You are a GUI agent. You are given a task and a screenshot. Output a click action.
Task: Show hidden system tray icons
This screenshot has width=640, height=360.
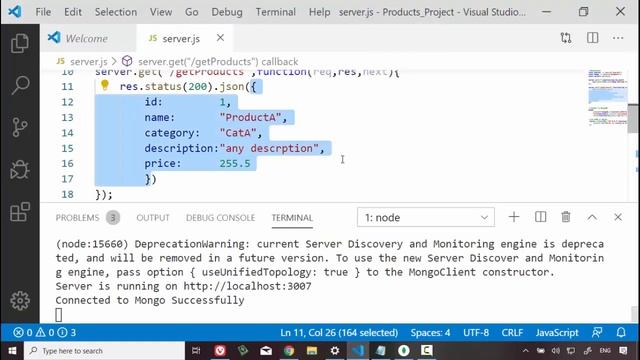[x=526, y=351]
